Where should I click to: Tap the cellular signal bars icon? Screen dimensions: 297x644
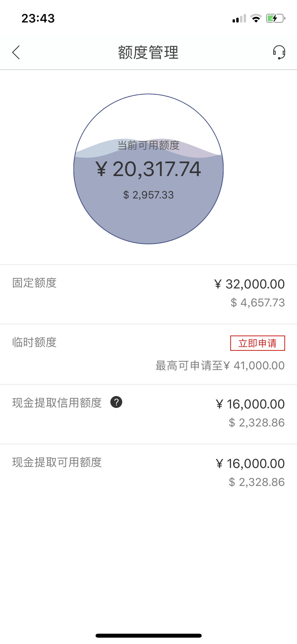click(239, 18)
